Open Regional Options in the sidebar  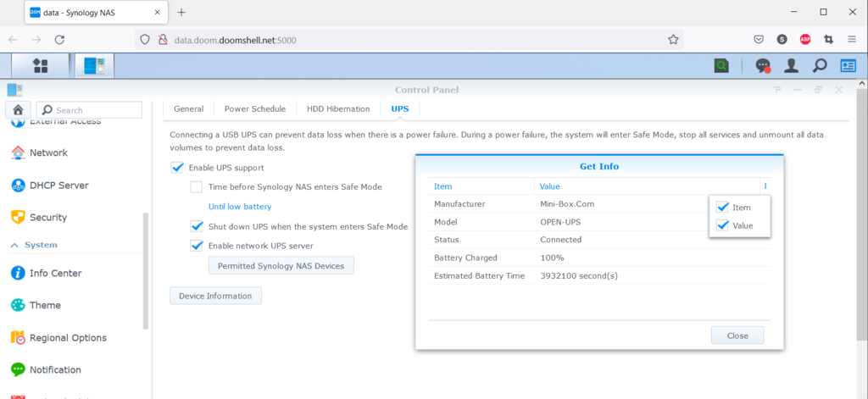[x=68, y=337]
